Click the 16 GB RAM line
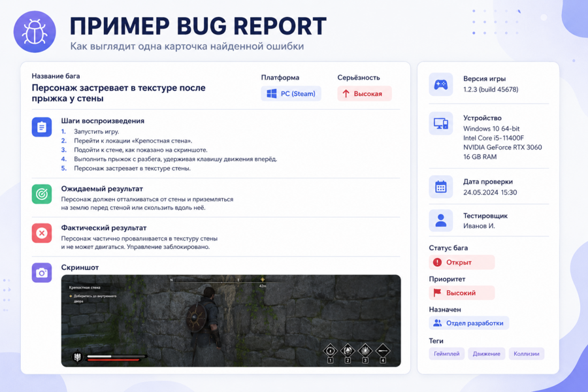Image resolution: width=588 pixels, height=392 pixels. 480,157
